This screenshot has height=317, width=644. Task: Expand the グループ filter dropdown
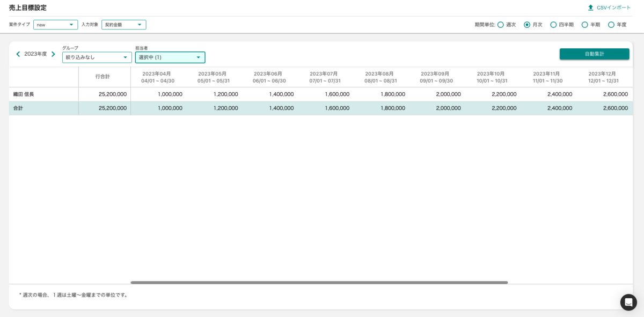[x=97, y=57]
